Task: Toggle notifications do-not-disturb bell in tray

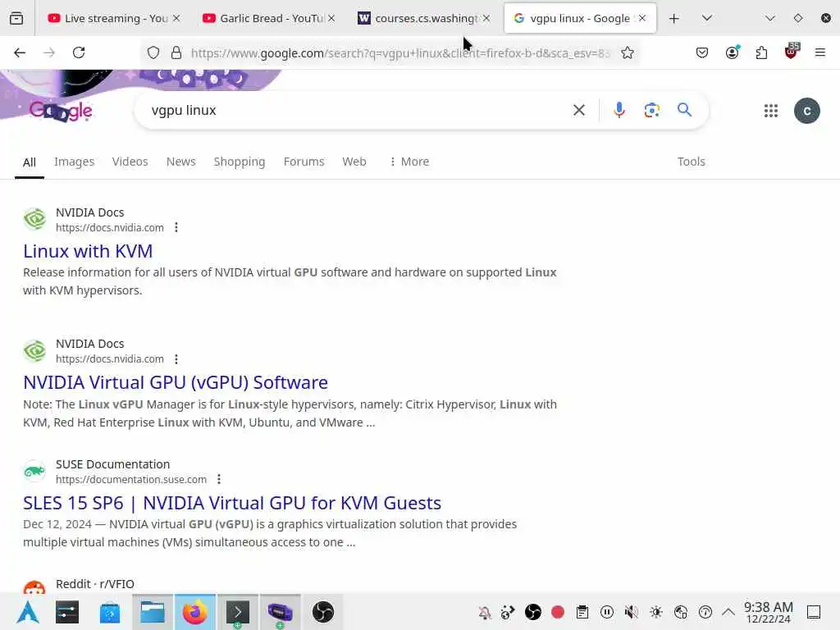Action: click(x=484, y=612)
